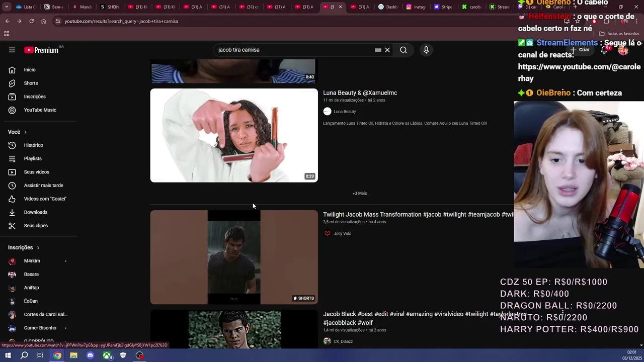
Task: Reload the page
Action: pyautogui.click(x=31, y=21)
